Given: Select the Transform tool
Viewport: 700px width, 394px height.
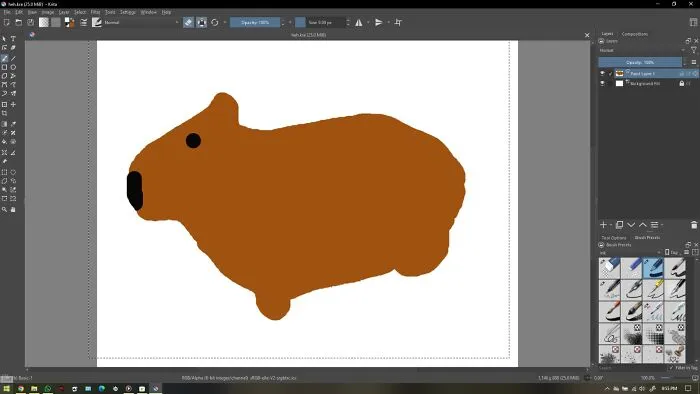Looking at the screenshot, I should tap(4, 104).
